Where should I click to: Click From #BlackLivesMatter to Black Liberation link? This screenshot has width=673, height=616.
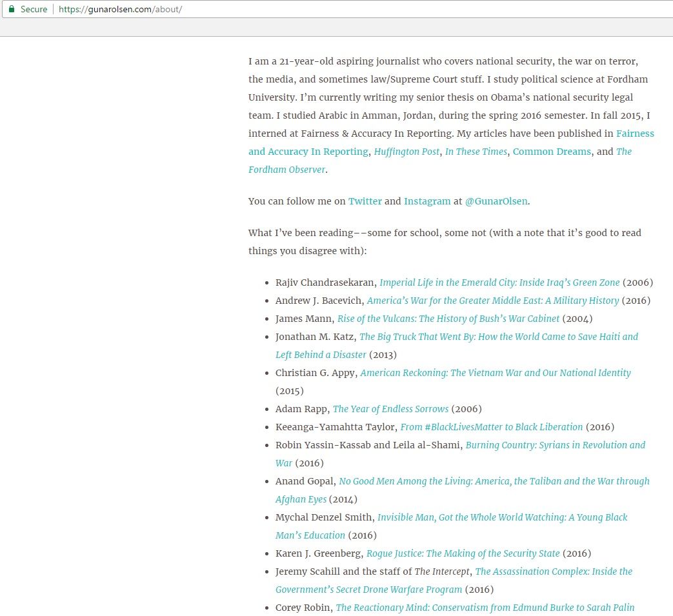point(491,427)
